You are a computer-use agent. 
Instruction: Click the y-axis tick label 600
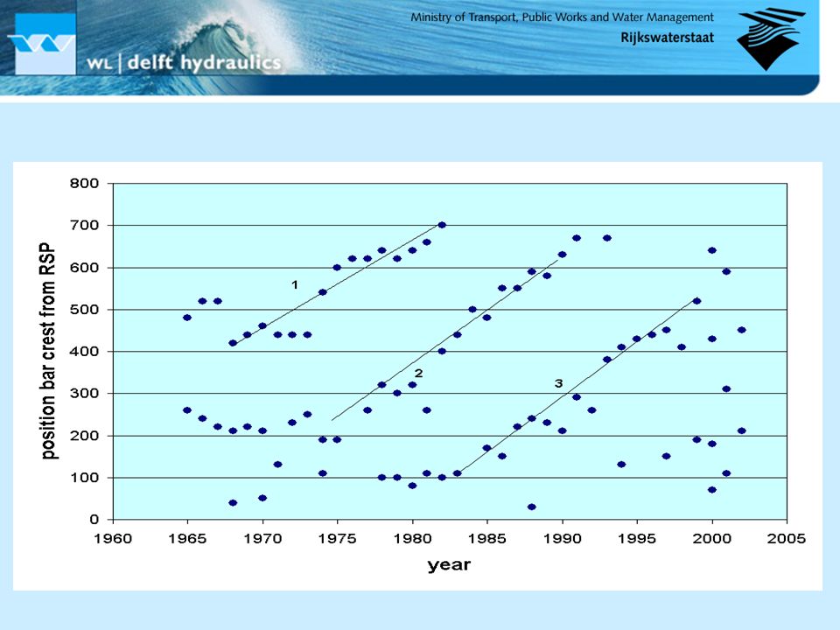click(x=84, y=268)
